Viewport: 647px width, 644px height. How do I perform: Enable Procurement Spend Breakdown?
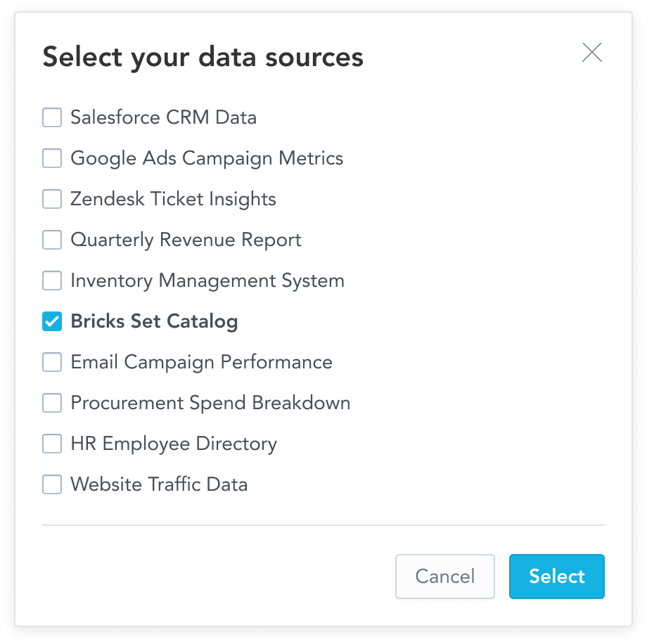point(51,403)
